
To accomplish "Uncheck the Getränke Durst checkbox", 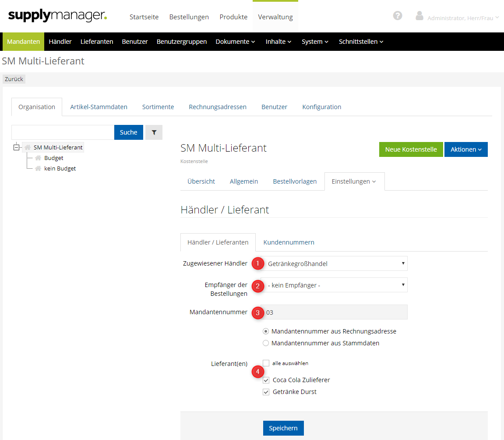I will tap(266, 392).
